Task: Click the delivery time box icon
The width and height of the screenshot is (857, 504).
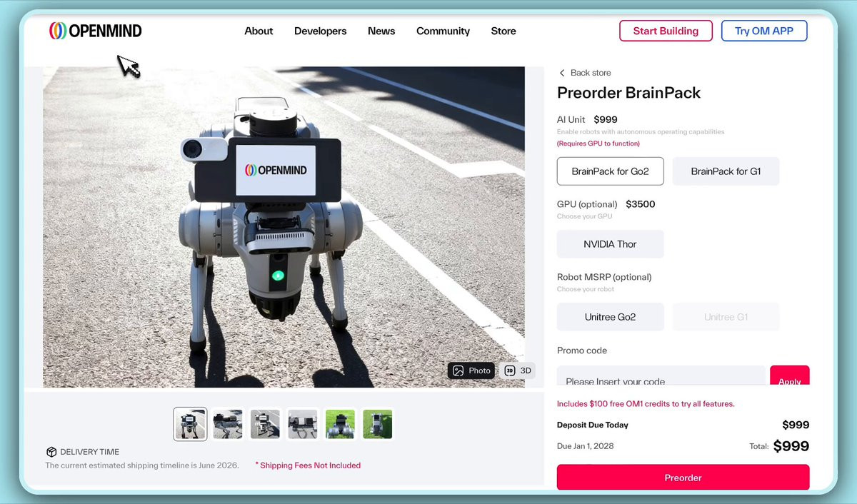Action: (51, 452)
